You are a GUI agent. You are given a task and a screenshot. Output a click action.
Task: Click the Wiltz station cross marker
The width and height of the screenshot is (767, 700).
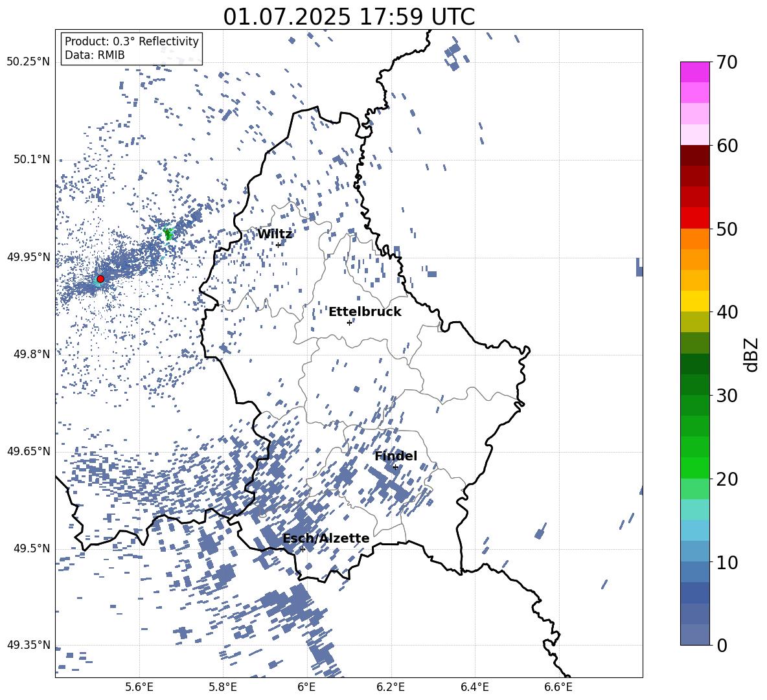278,245
